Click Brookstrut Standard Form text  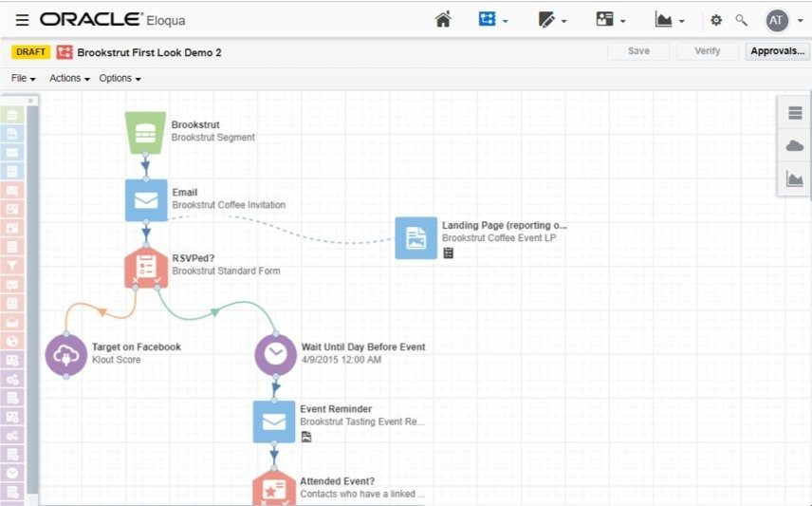click(227, 271)
